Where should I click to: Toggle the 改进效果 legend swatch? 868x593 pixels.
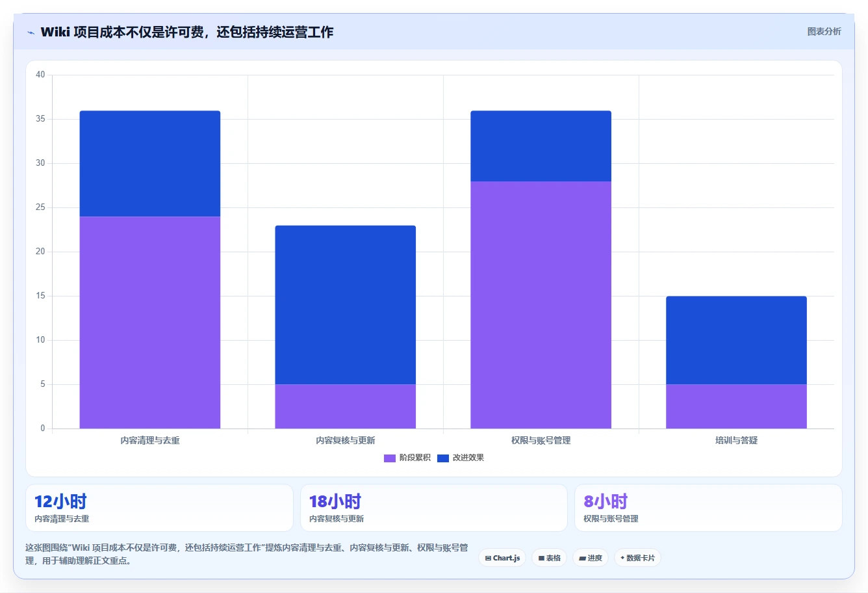pyautogui.click(x=443, y=458)
